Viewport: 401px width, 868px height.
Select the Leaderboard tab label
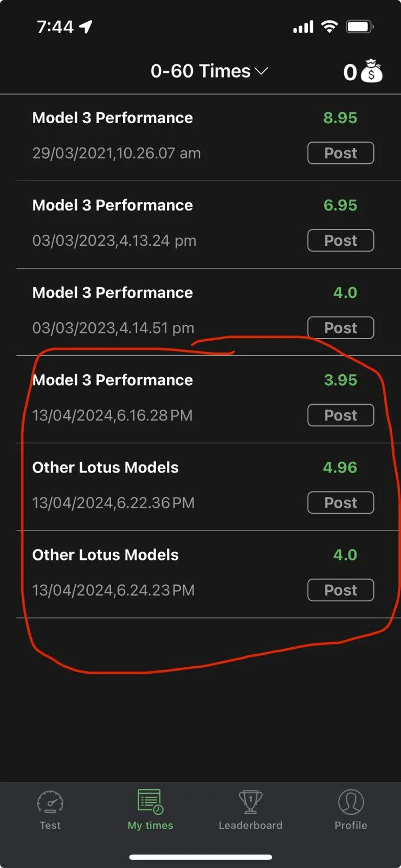[250, 825]
